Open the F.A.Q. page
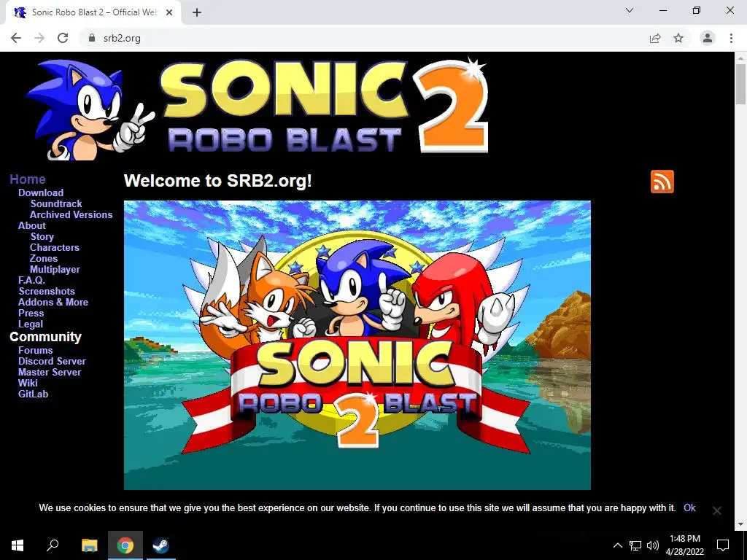This screenshot has height=560, width=747. click(x=31, y=281)
